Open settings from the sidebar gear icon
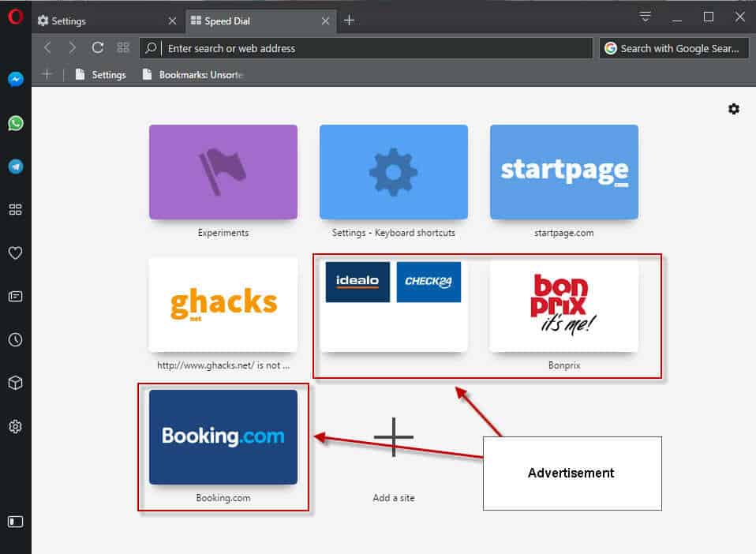The height and width of the screenshot is (554, 756). tap(16, 426)
